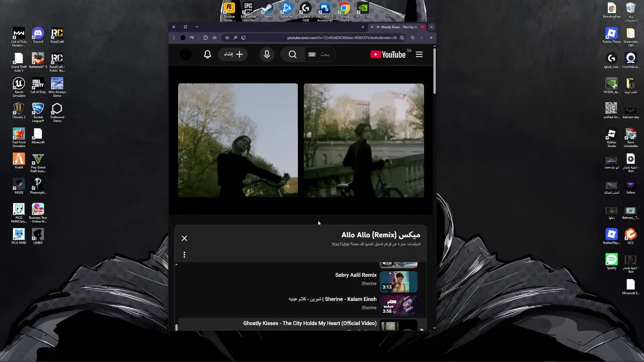Click the zoom magnifier icon in address bar
This screenshot has width=644, height=362.
tap(235, 38)
